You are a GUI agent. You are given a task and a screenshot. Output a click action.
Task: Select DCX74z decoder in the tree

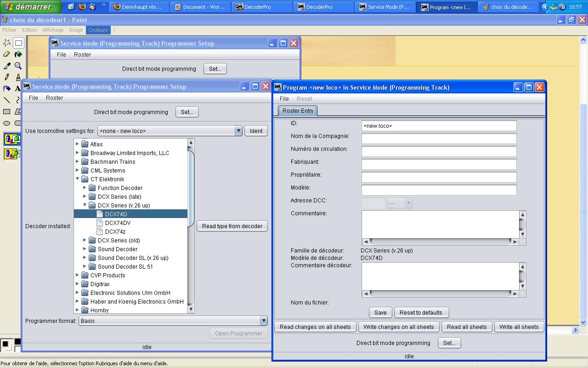pyautogui.click(x=115, y=231)
